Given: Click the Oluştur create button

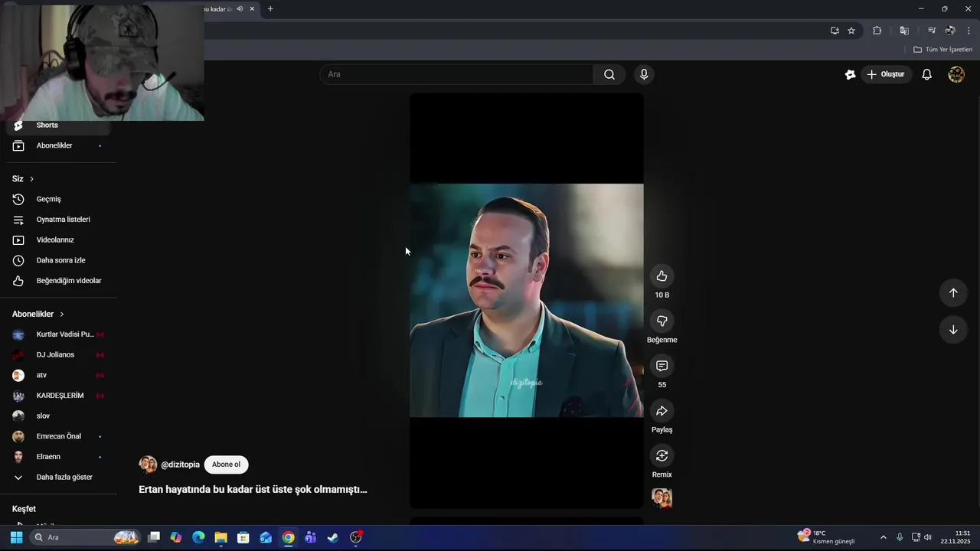Looking at the screenshot, I should [885, 74].
